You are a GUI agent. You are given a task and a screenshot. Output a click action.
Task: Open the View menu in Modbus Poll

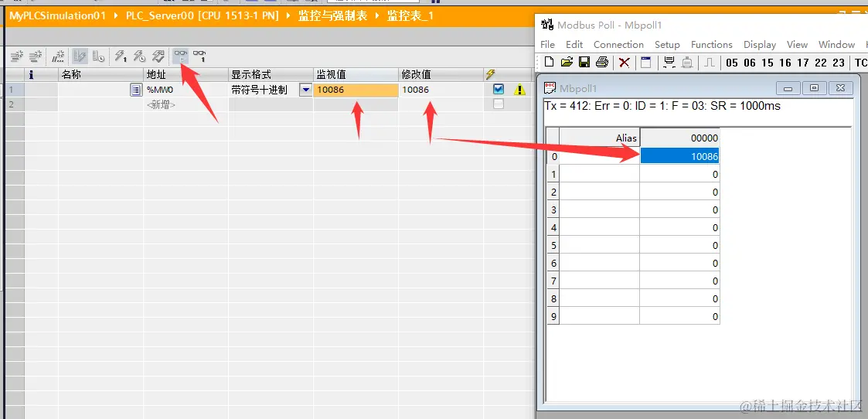click(x=797, y=44)
